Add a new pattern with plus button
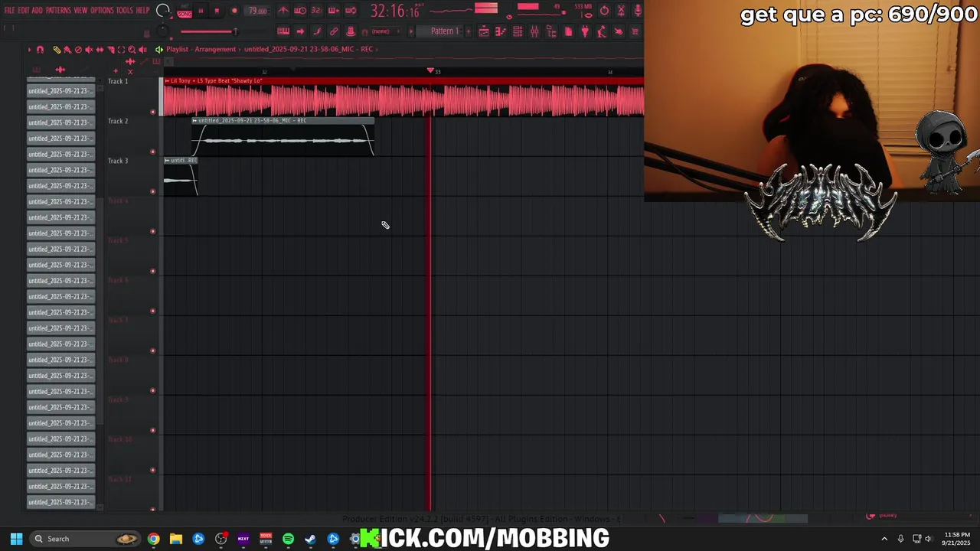 [469, 31]
